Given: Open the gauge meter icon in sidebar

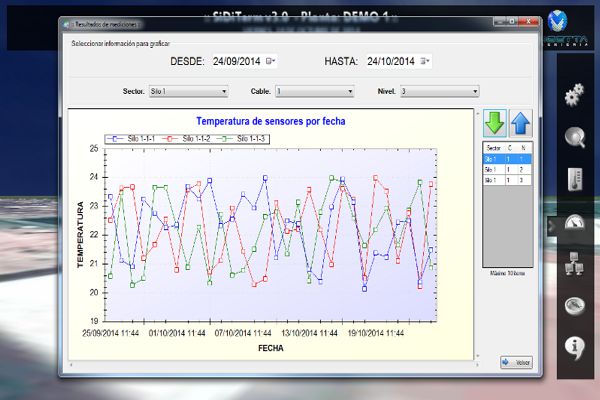Looking at the screenshot, I should (575, 222).
